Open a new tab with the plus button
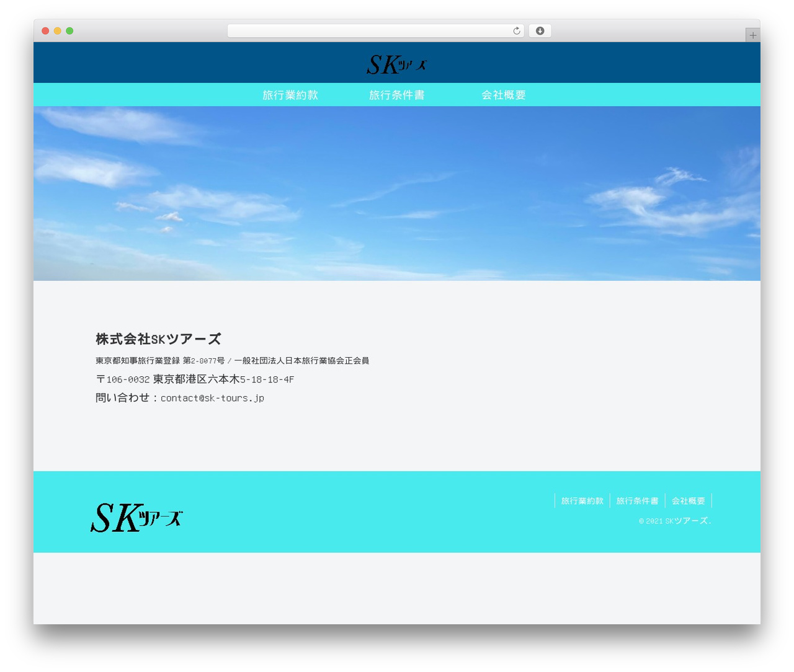This screenshot has width=794, height=672. click(x=752, y=35)
